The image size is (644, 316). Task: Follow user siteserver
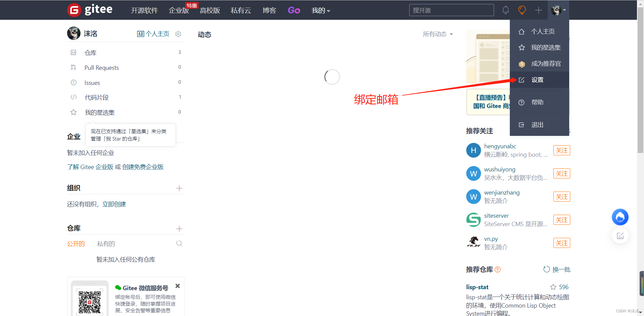tap(561, 220)
